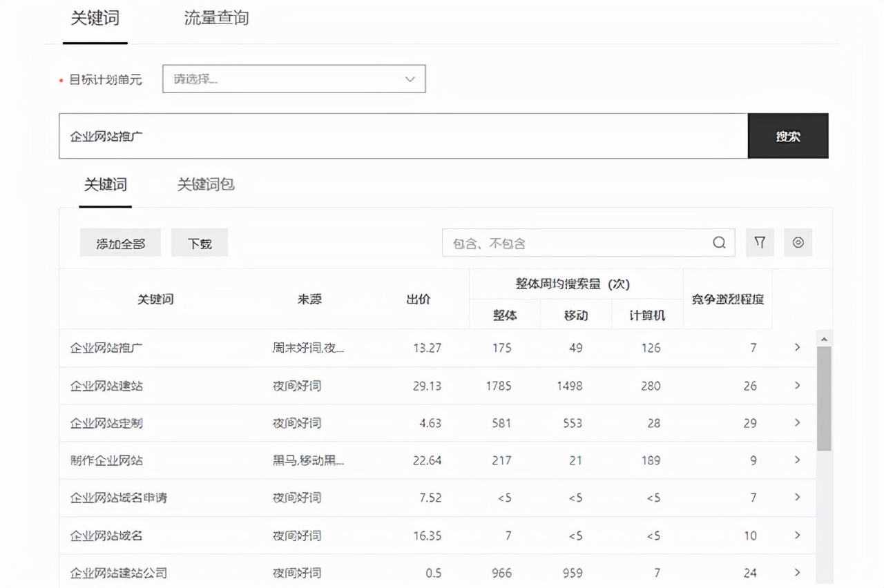The height and width of the screenshot is (588, 884).
Task: Expand the arrow on 企业网站推广 row
Action: pos(797,348)
